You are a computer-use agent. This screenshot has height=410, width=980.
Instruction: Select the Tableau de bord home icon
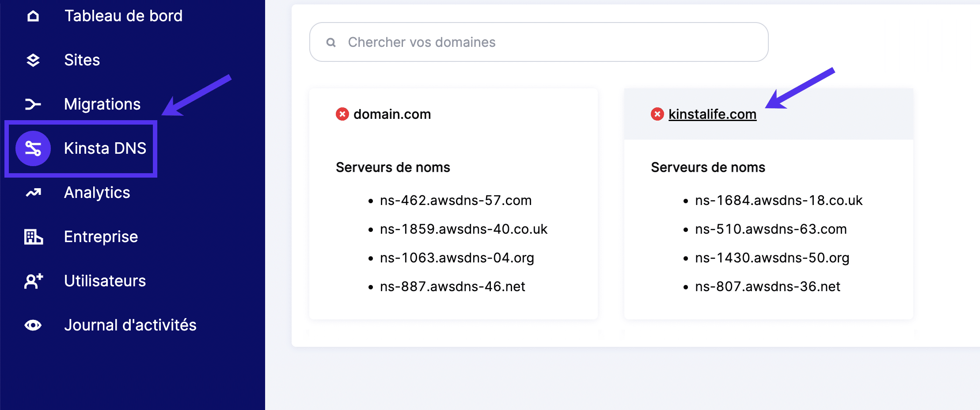(33, 16)
